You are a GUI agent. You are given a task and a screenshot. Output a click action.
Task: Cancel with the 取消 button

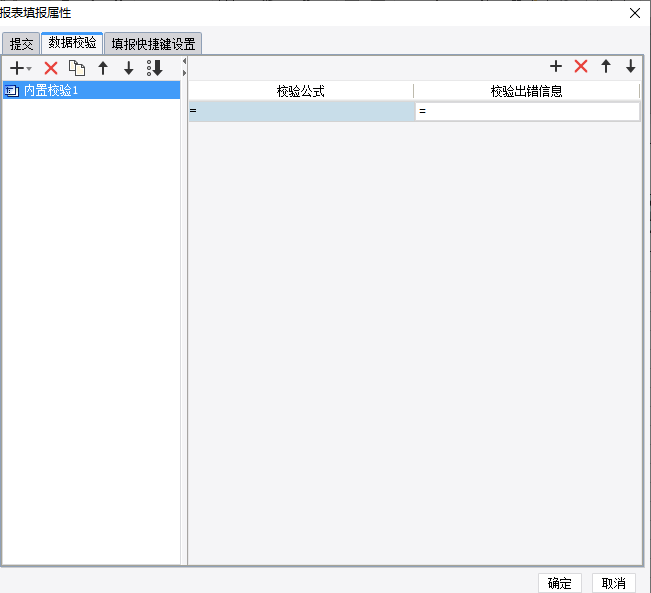click(x=614, y=583)
